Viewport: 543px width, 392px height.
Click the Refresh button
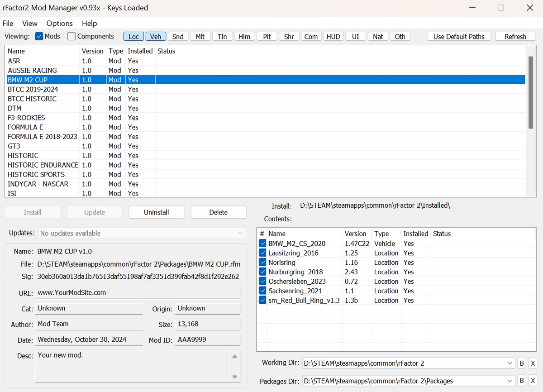515,37
